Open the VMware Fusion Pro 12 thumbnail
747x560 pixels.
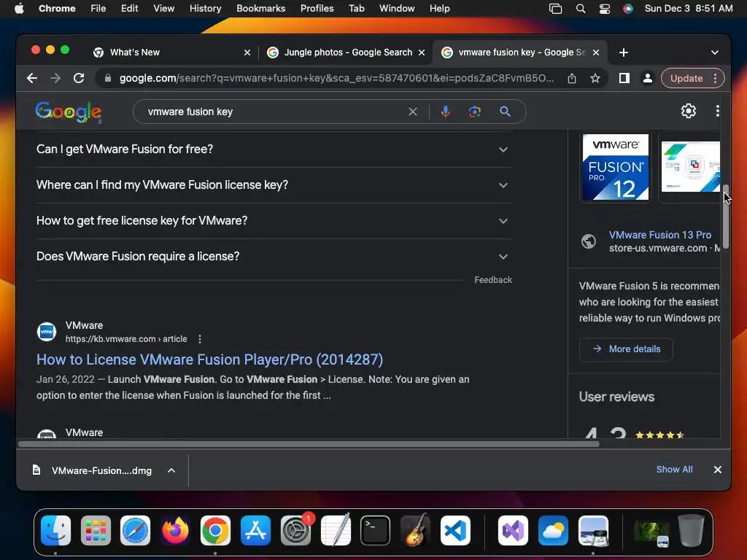(616, 167)
